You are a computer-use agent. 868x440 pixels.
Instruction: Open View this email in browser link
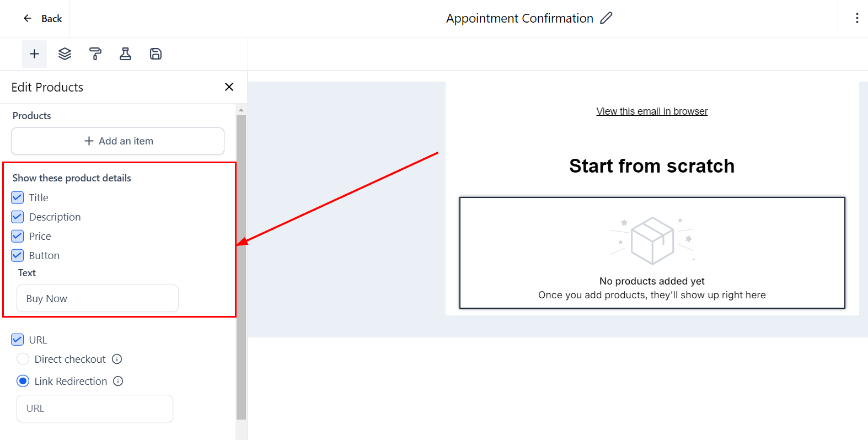(x=652, y=111)
